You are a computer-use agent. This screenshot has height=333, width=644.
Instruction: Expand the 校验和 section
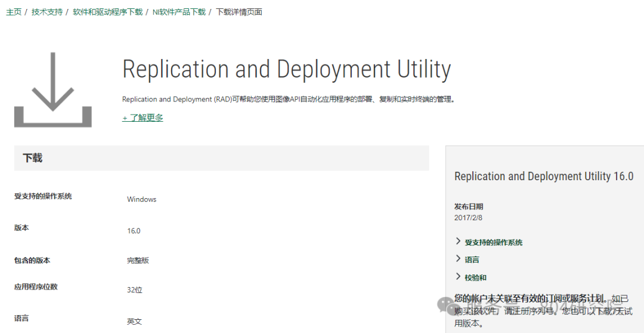click(471, 277)
